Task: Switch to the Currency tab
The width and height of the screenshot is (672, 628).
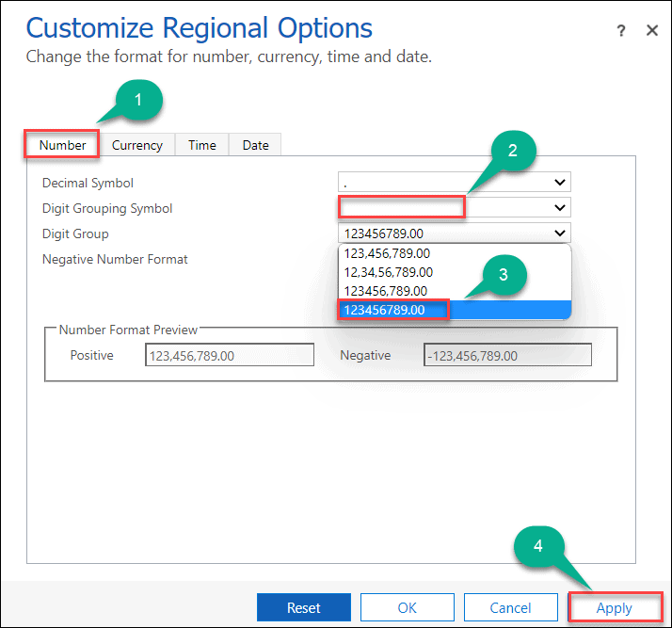Action: pyautogui.click(x=137, y=145)
